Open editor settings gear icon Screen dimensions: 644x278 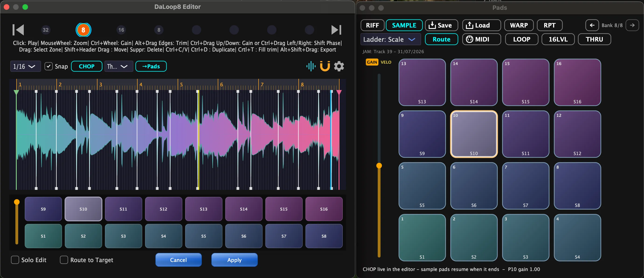[339, 66]
